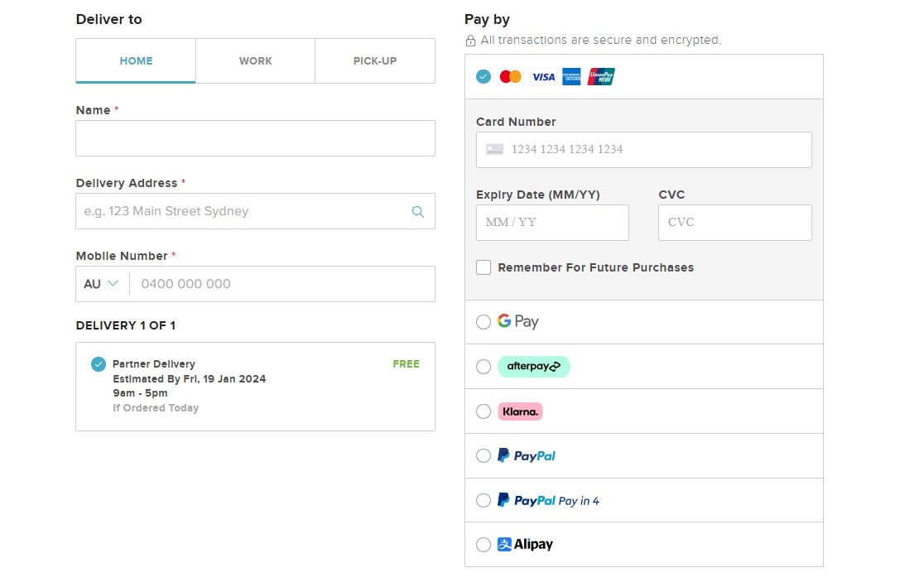Click the Alipay logo

[x=527, y=544]
